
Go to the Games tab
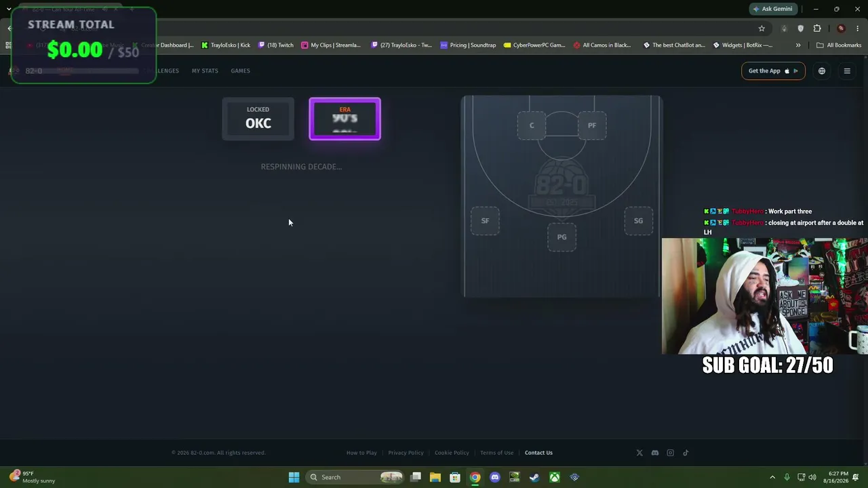point(240,70)
